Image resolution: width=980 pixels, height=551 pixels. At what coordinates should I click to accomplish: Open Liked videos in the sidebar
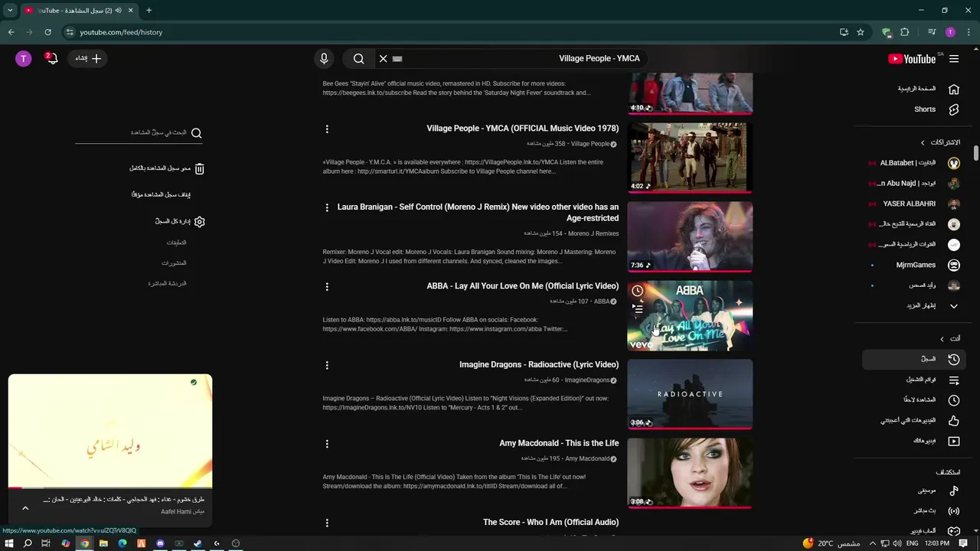tap(916, 420)
